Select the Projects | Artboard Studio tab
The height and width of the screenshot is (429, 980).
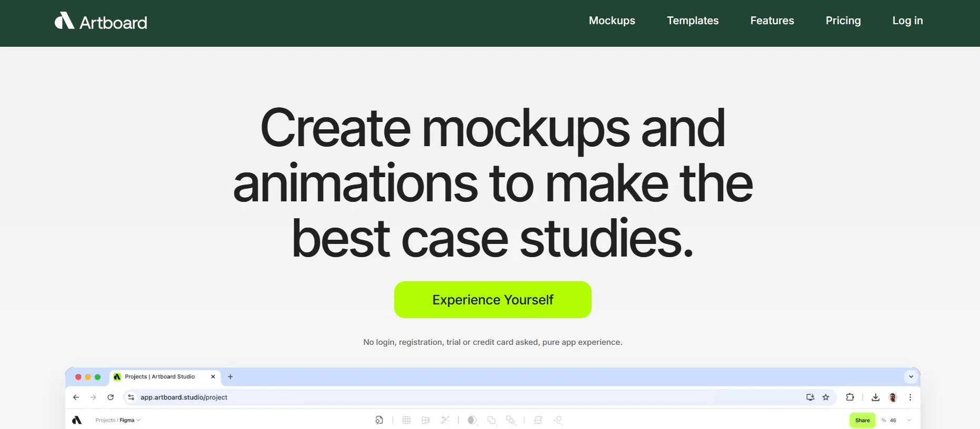point(164,377)
